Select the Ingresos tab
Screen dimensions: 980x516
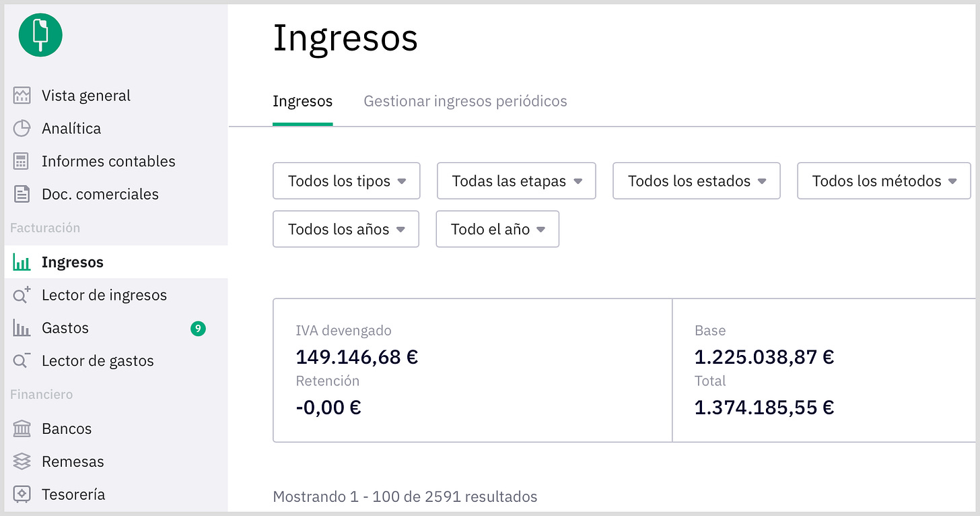302,101
